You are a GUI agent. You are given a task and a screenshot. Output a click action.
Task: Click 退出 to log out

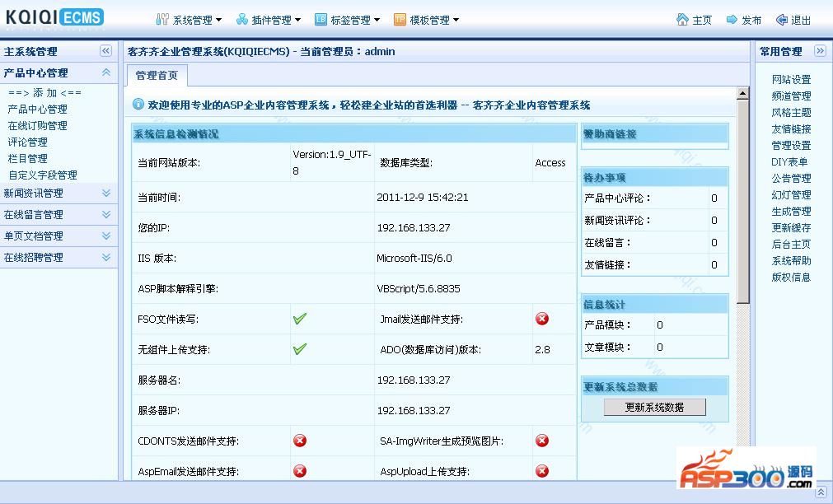pyautogui.click(x=801, y=21)
